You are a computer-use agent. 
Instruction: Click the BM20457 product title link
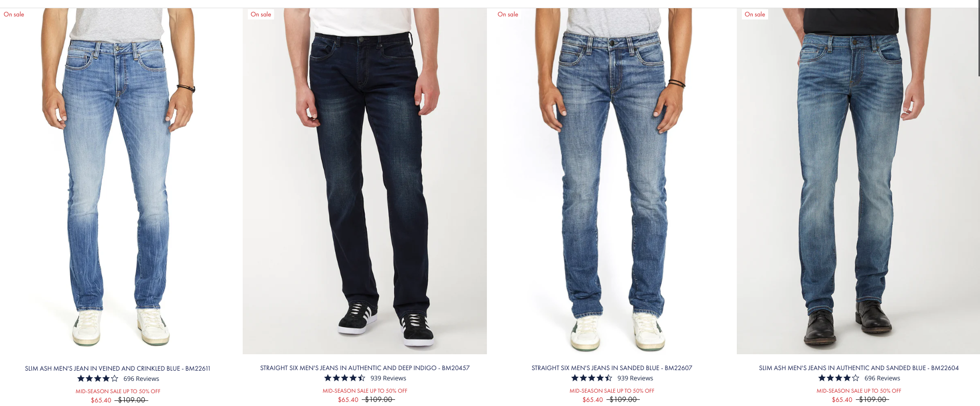pos(365,368)
